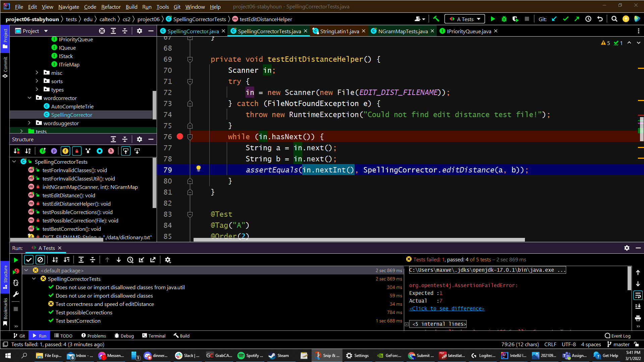Viewport: 644px width, 362px height.
Task: Start debugging with the Debug bug icon
Action: coord(504,19)
